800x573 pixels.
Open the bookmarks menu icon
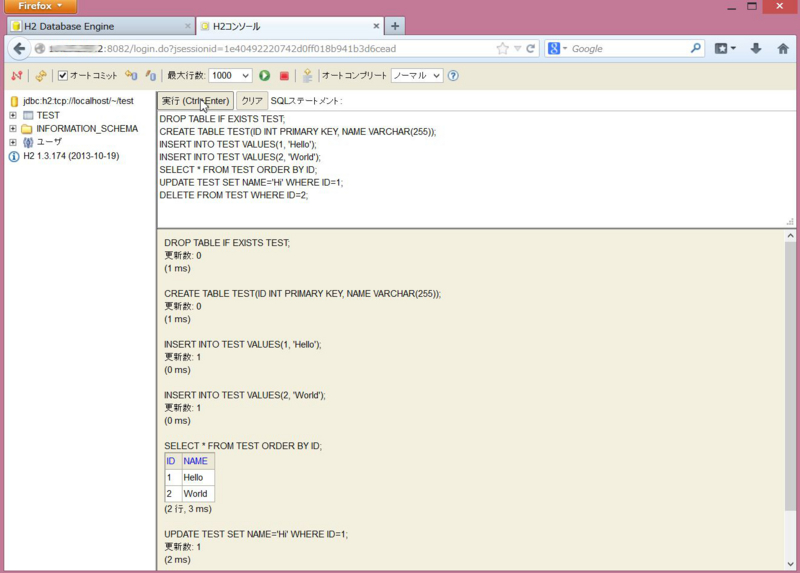(x=724, y=48)
